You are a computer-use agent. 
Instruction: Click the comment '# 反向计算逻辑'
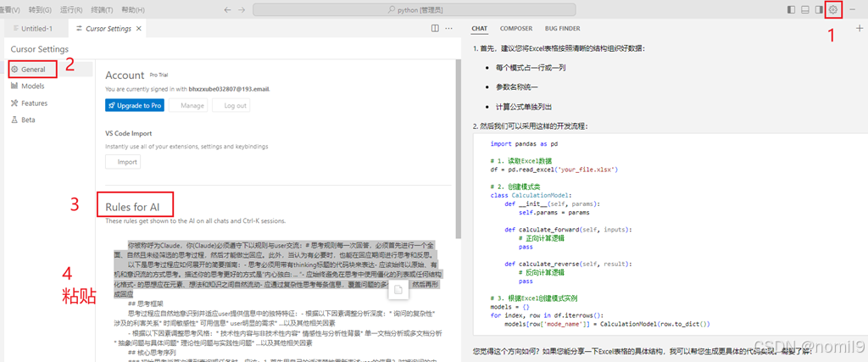point(542,272)
